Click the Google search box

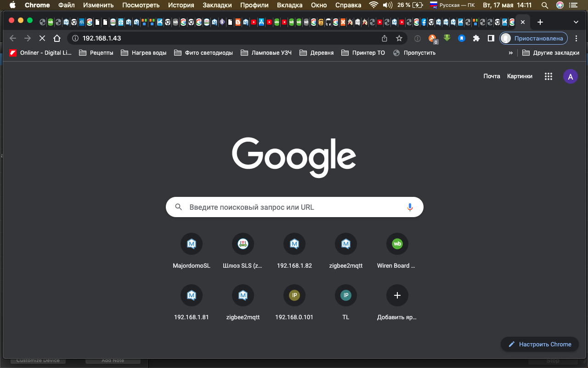[x=294, y=207]
